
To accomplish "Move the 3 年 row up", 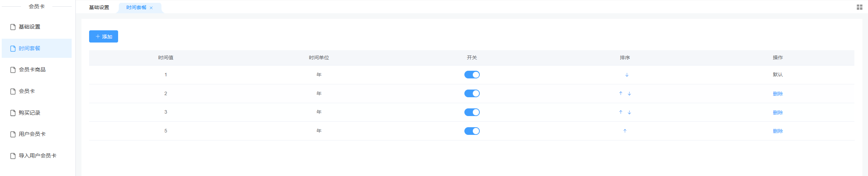I will pos(621,112).
